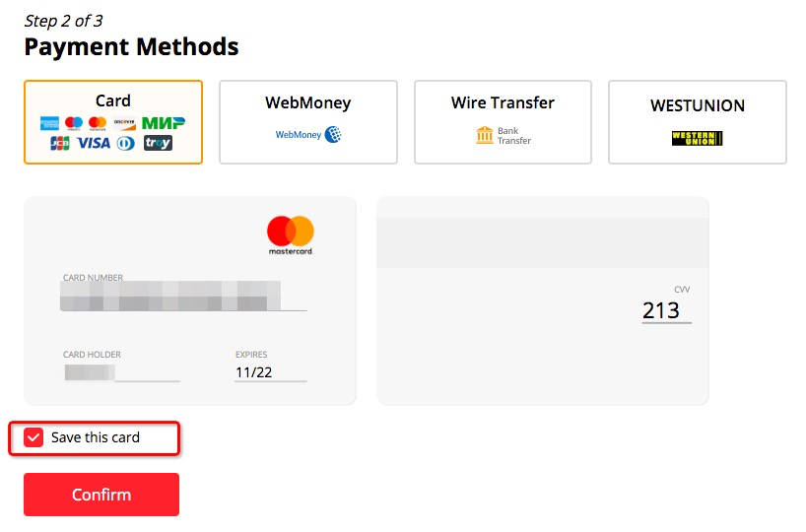Click the VISA logo
The height and width of the screenshot is (532, 806).
click(94, 143)
